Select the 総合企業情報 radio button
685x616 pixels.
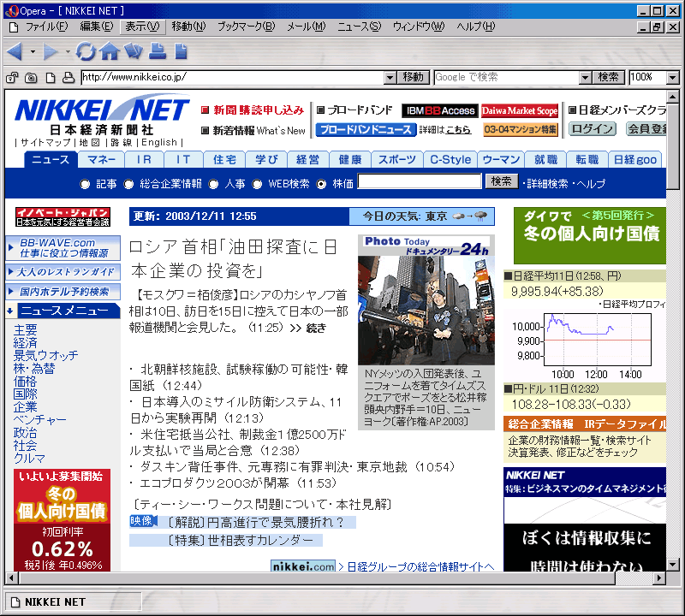click(128, 184)
